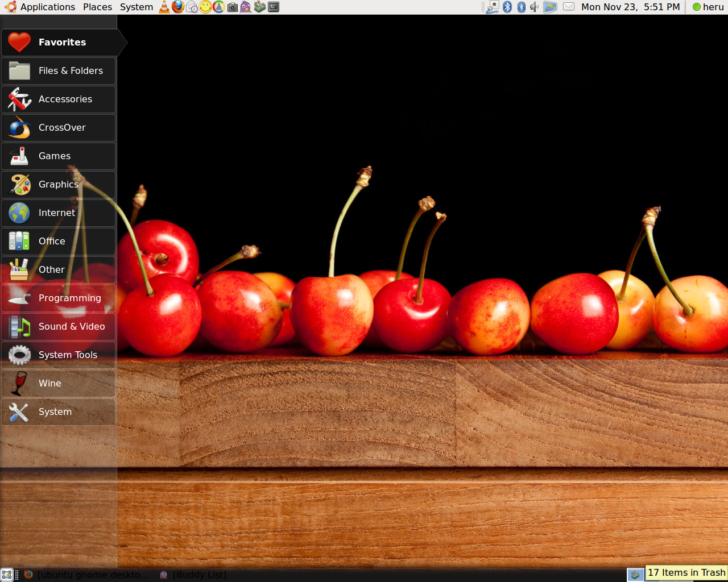This screenshot has height=582, width=728.
Task: Open the Programming category
Action: 59,298
